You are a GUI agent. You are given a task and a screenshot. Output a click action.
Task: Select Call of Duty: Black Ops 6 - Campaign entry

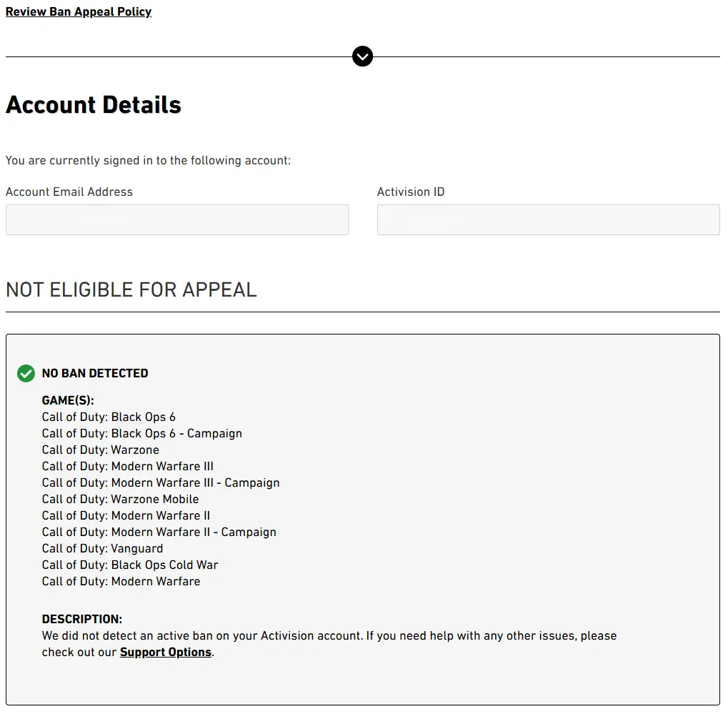142,433
